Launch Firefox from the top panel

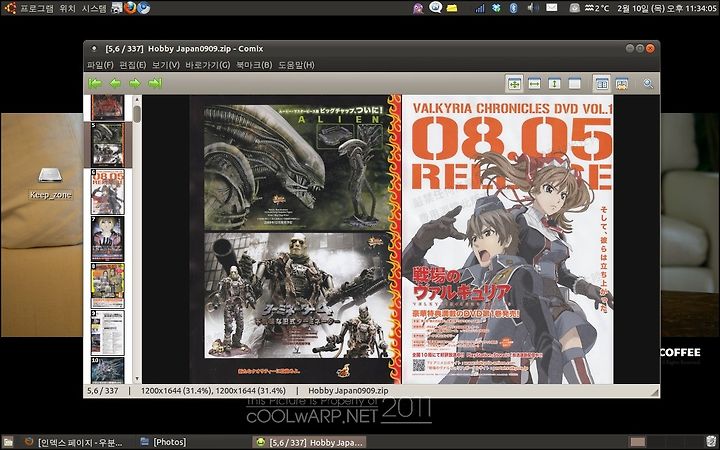130,8
